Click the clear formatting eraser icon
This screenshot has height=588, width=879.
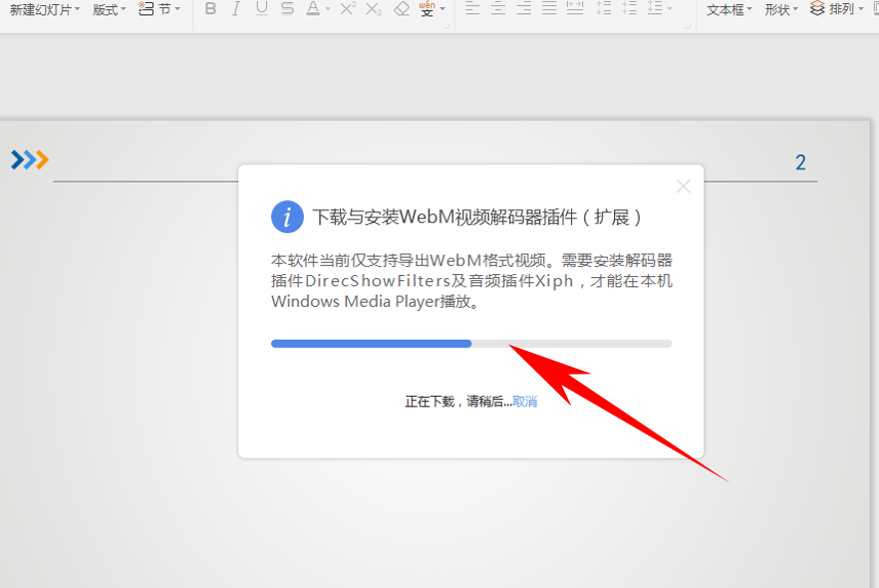[402, 8]
